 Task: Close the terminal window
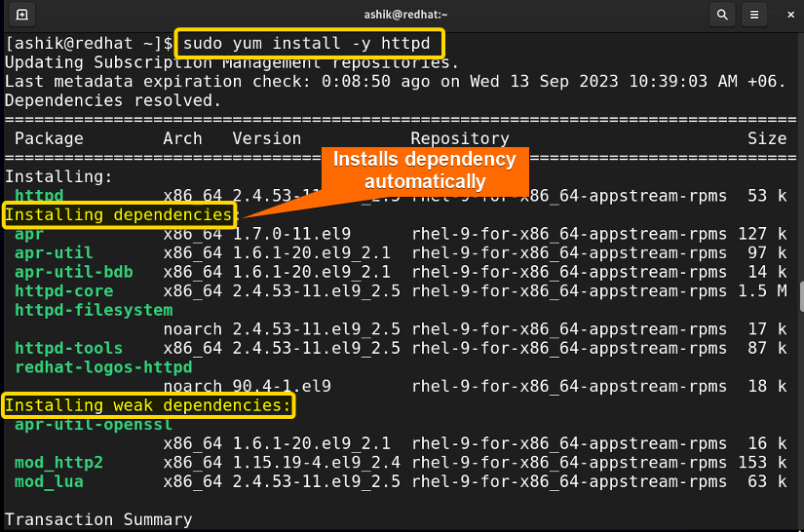pos(785,15)
